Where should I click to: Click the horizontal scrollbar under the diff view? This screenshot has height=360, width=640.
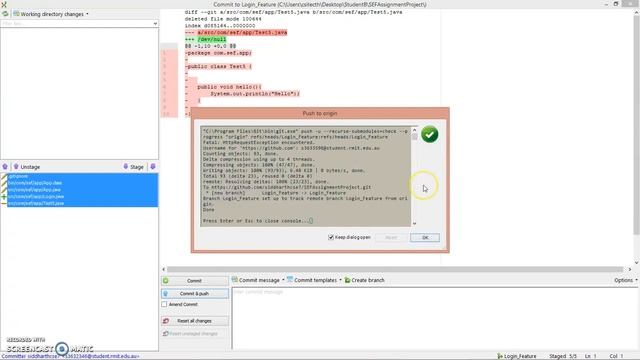(395, 269)
